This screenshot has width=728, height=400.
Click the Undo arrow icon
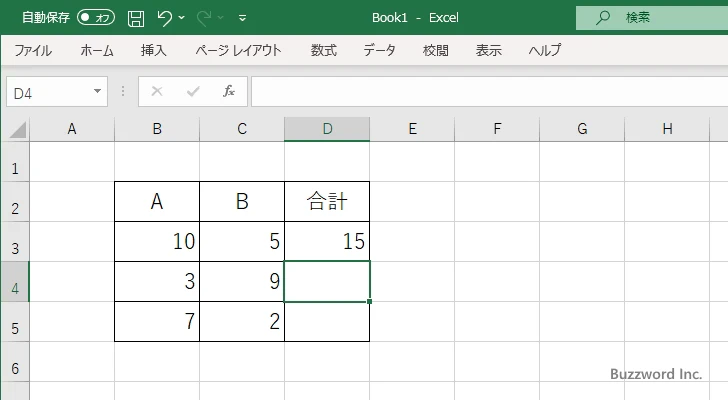[164, 18]
